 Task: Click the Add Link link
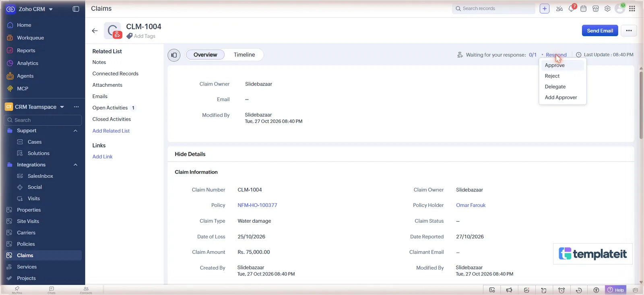coord(102,157)
